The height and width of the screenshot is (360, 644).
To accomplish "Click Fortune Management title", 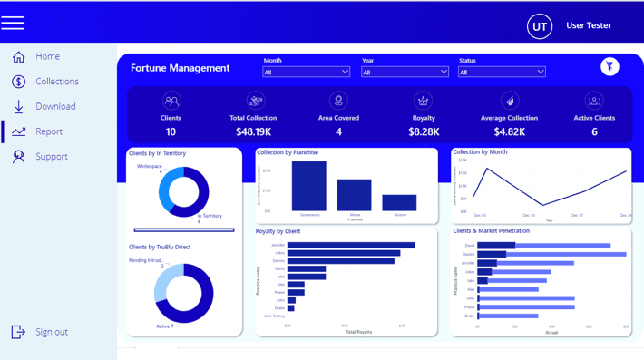I will click(x=180, y=68).
